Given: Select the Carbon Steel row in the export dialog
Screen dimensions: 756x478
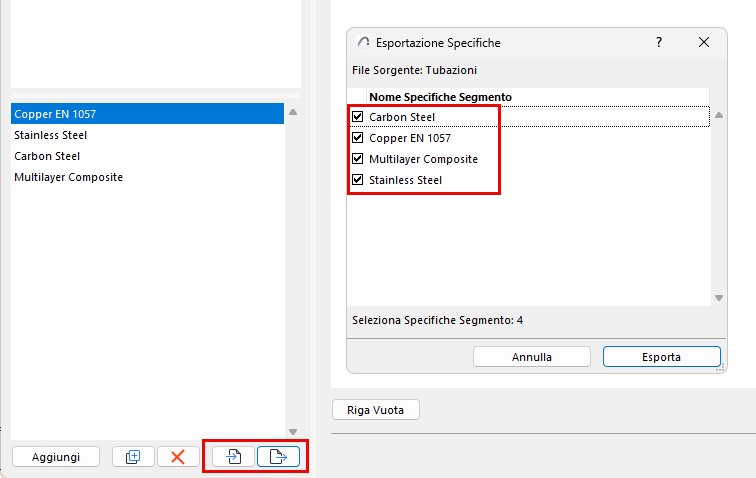Looking at the screenshot, I should point(529,117).
